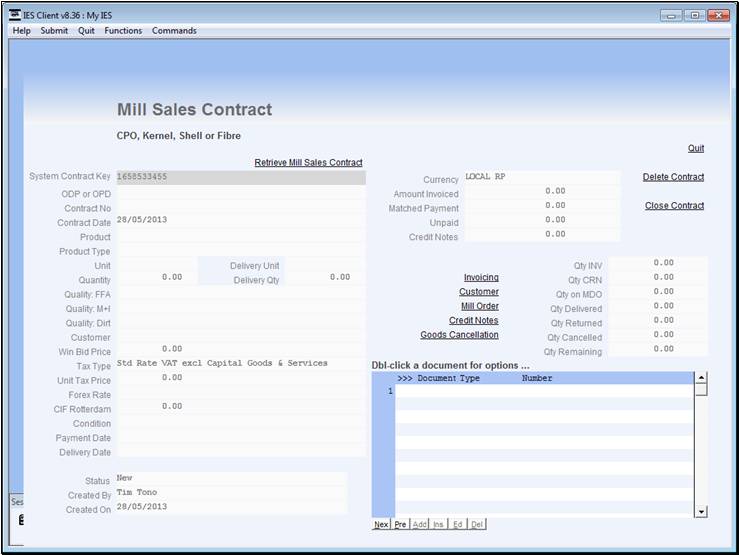The image size is (739, 555).
Task: Click the Add button below document grid
Action: pos(419,524)
